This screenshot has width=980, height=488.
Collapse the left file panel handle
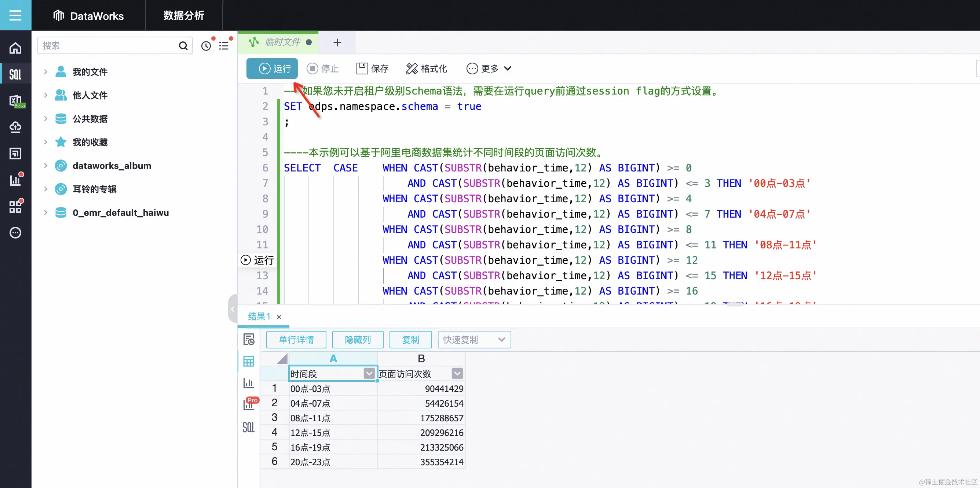(233, 308)
